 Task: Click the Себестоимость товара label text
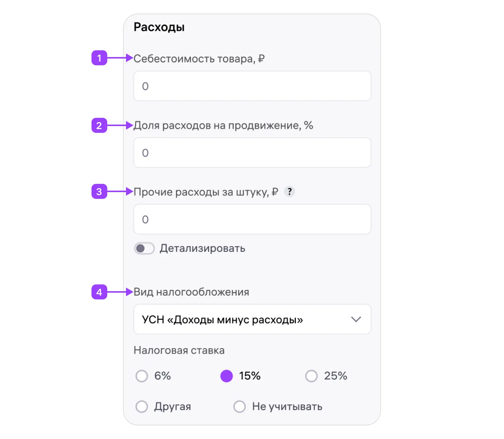click(199, 59)
